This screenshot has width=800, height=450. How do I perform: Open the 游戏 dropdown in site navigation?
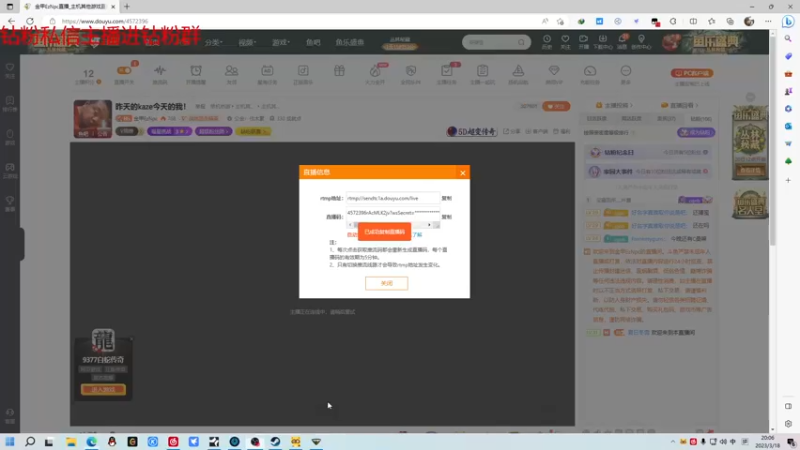pyautogui.click(x=281, y=42)
